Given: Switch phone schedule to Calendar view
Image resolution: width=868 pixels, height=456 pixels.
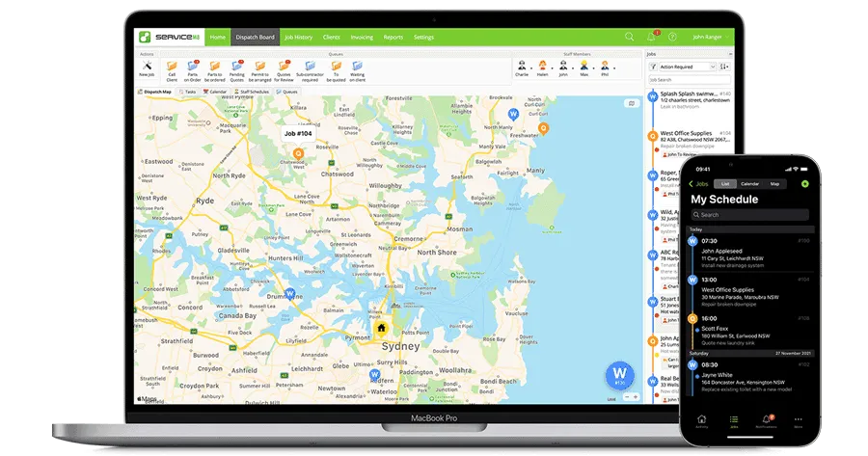Looking at the screenshot, I should (749, 183).
